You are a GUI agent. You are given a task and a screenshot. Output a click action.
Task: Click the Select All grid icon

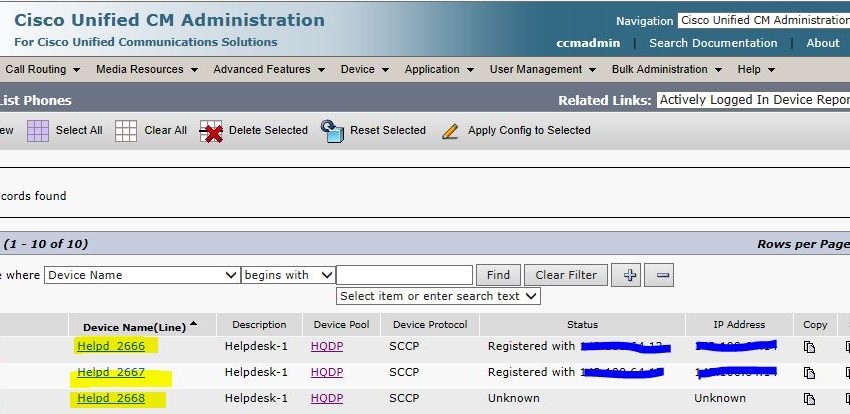tap(38, 131)
